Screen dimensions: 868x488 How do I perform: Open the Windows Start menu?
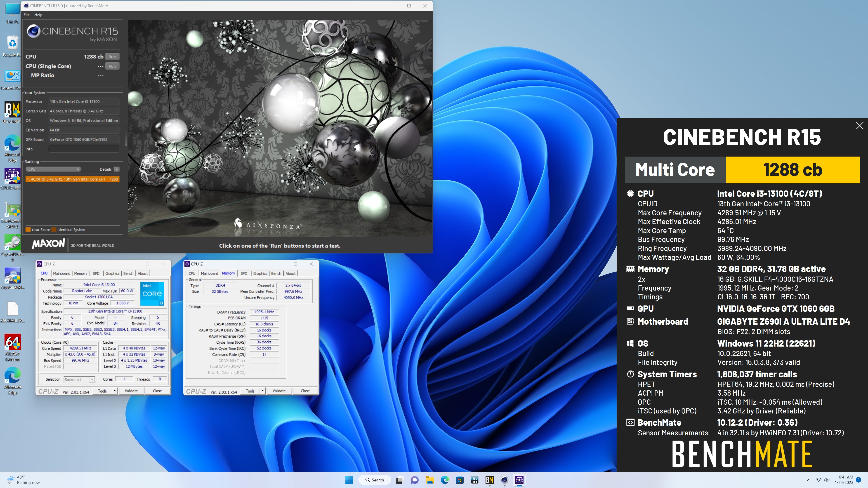tap(349, 480)
